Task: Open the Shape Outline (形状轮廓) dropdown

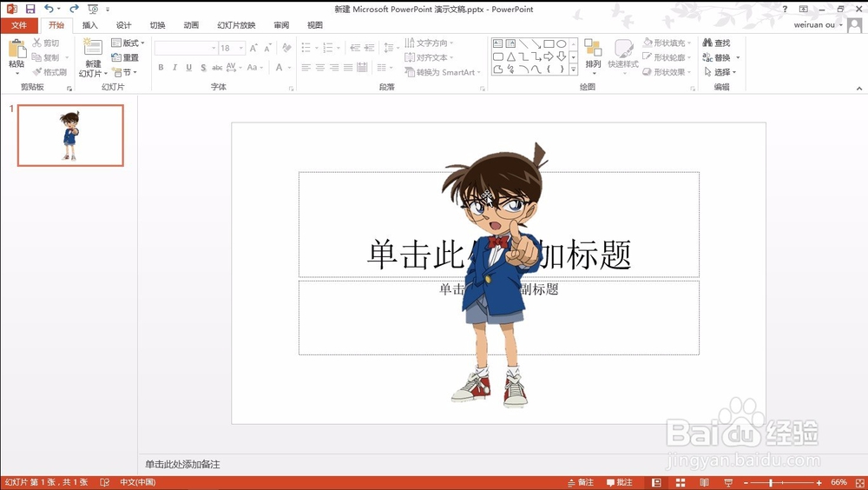Action: coord(667,57)
